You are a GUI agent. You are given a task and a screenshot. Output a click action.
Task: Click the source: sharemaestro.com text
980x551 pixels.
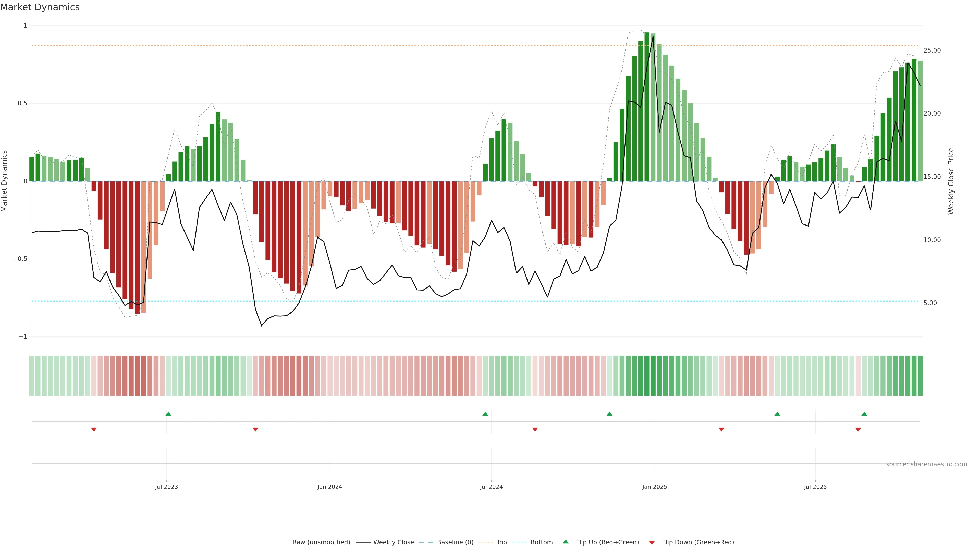coord(926,464)
